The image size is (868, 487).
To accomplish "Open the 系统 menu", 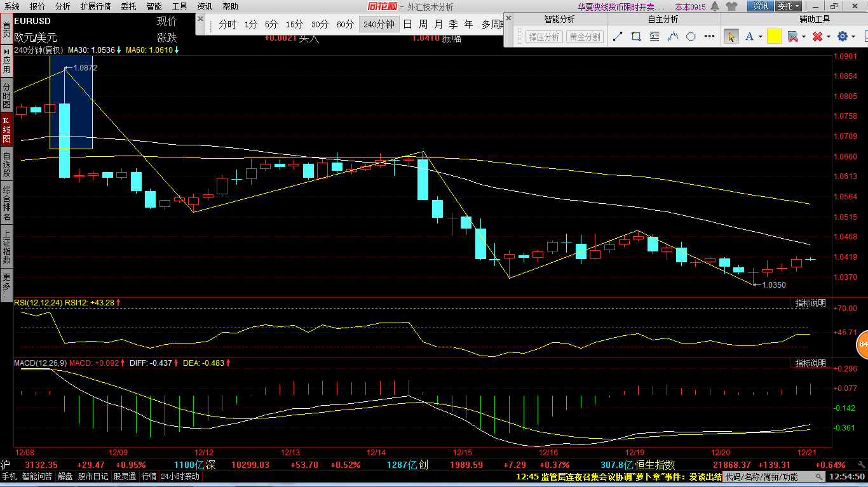I will click(12, 6).
